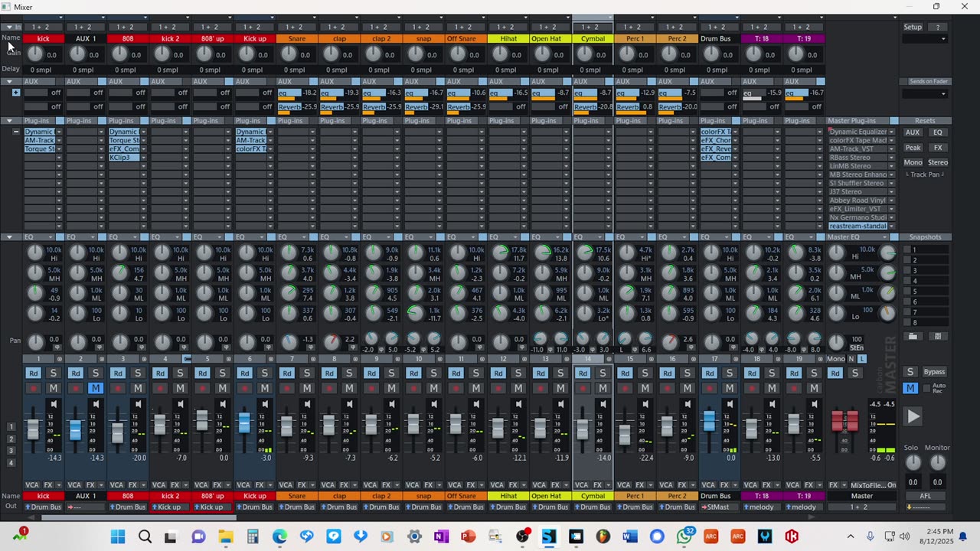Click the speaker icon on Snare channel
Viewport: 980px width, 551px height.
307,404
